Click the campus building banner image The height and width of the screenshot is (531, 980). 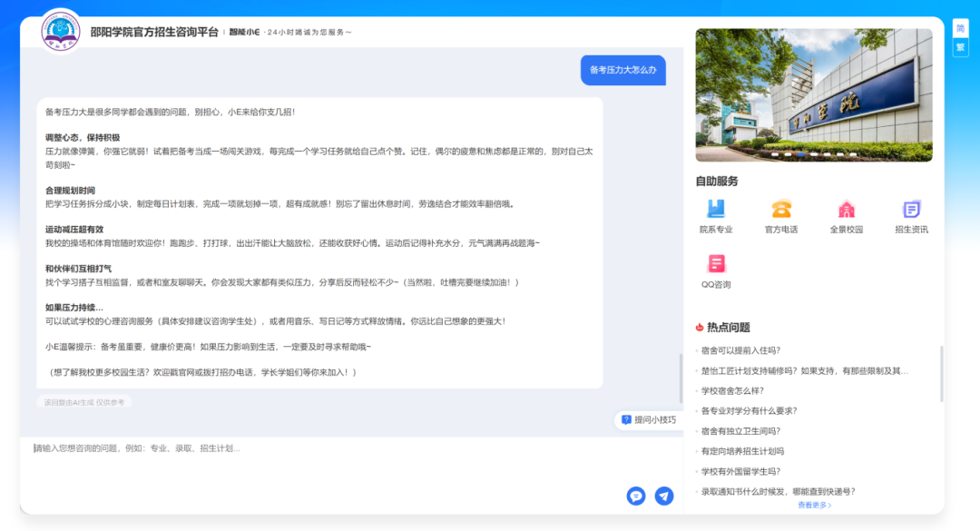[813, 94]
